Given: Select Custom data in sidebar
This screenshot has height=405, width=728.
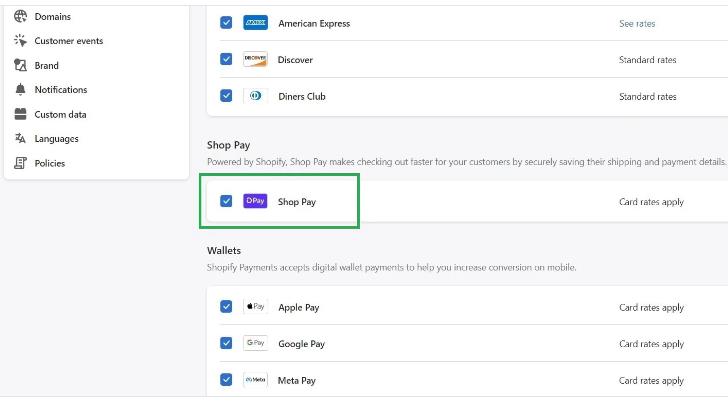Looking at the screenshot, I should (60, 114).
